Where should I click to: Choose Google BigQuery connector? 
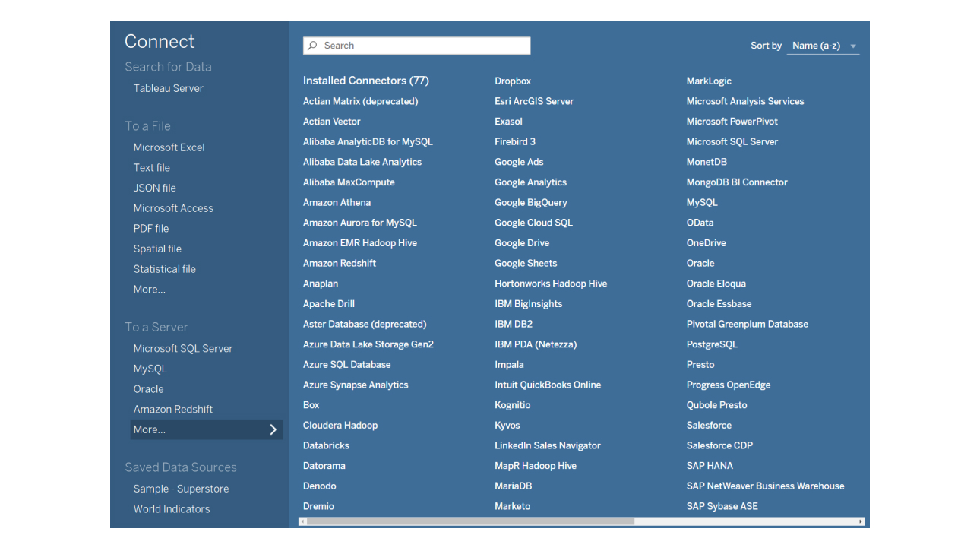[x=531, y=203]
